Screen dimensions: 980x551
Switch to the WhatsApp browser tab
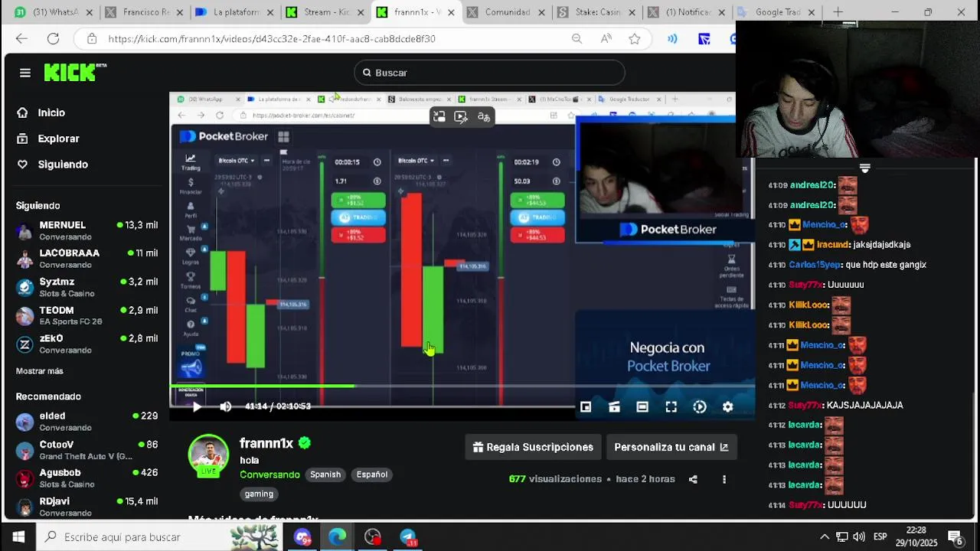[x=50, y=12]
